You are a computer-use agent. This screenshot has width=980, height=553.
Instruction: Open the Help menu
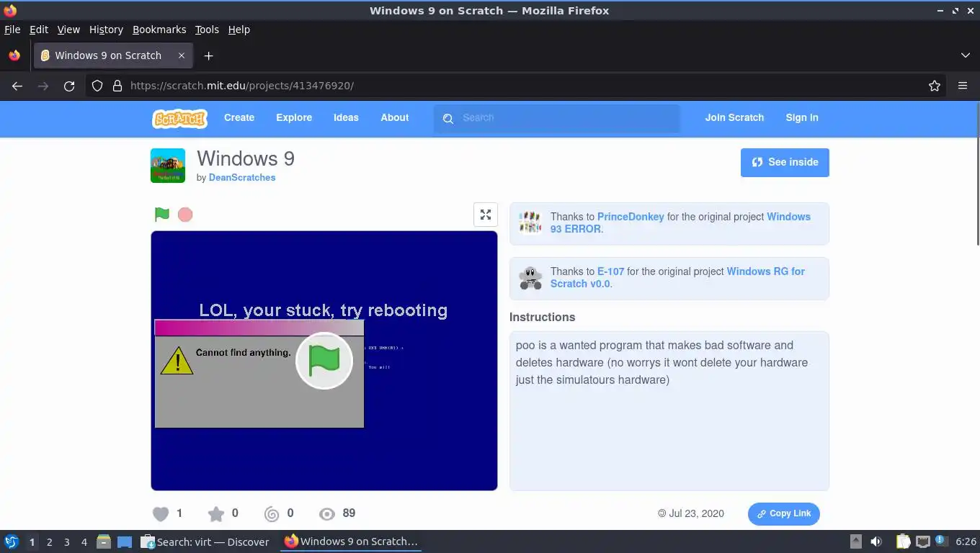[239, 30]
